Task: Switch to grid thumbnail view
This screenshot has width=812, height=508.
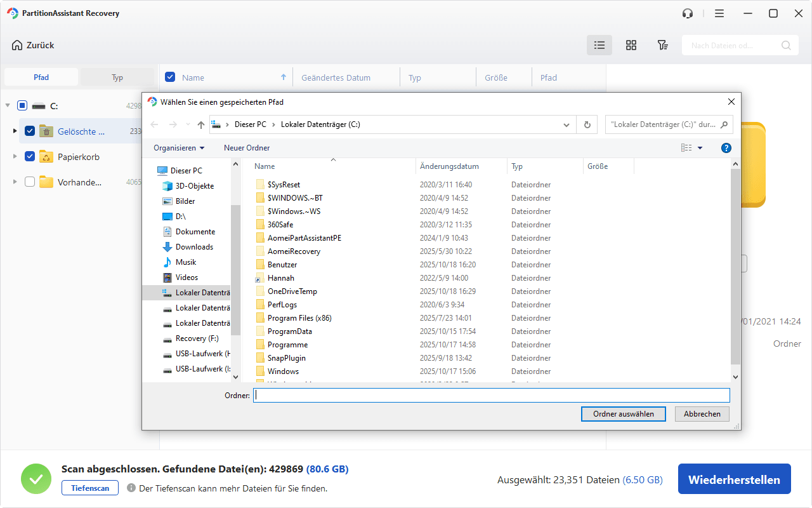Action: point(631,45)
